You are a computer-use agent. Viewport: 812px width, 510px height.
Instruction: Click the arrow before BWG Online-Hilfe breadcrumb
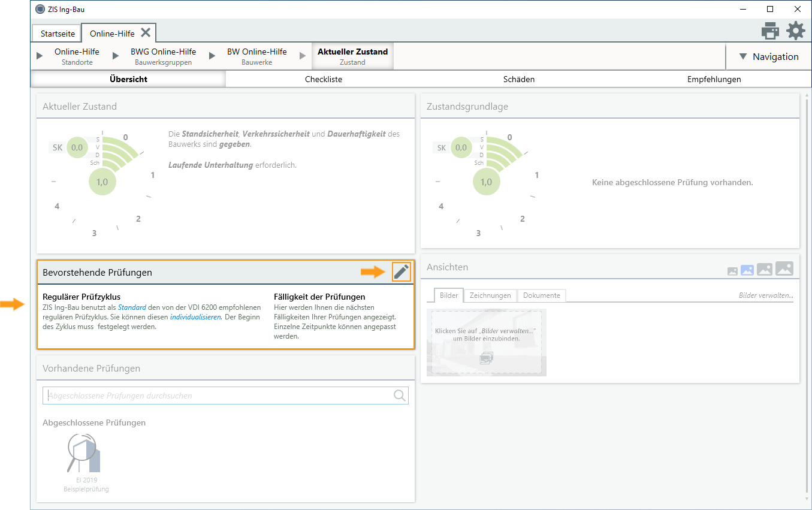coord(116,56)
